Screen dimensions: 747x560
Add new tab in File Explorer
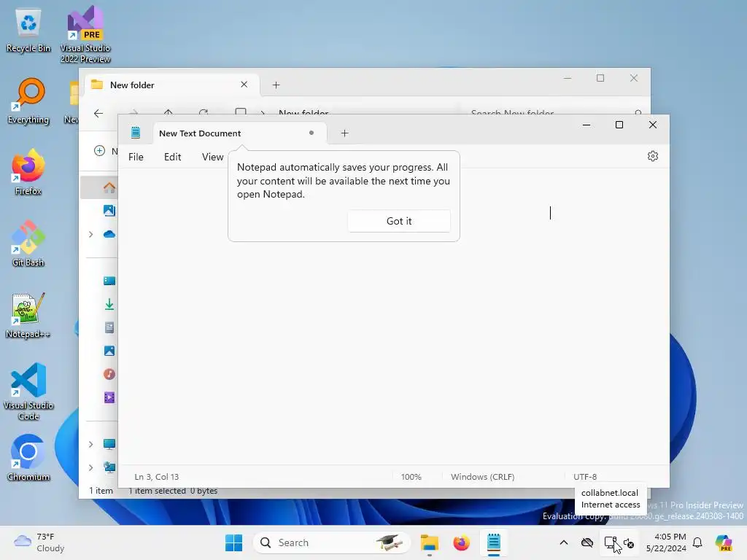point(276,85)
